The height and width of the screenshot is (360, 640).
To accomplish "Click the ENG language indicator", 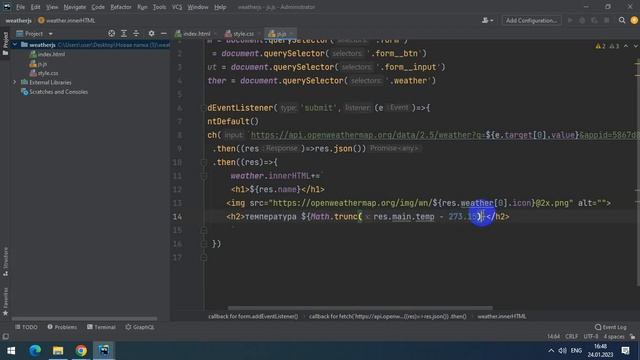I will tap(576, 351).
